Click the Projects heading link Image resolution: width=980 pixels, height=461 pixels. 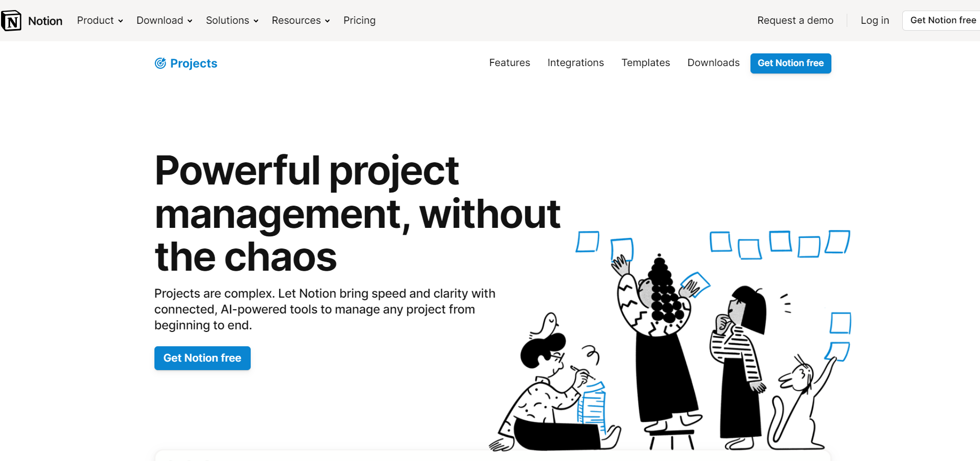tap(194, 63)
